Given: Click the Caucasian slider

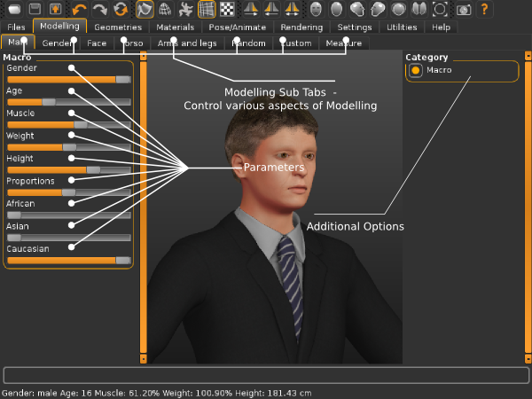Looking at the screenshot, I should (68, 260).
